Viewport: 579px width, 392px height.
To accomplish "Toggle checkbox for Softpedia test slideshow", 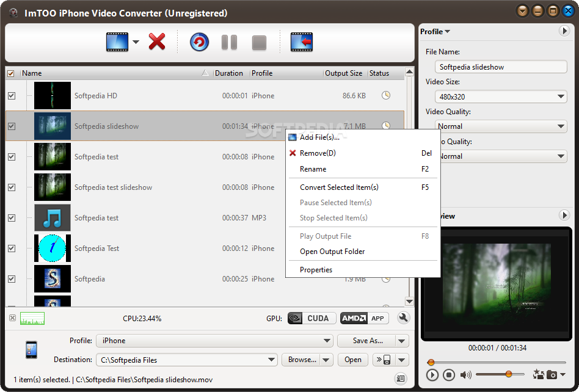I will click(x=12, y=187).
